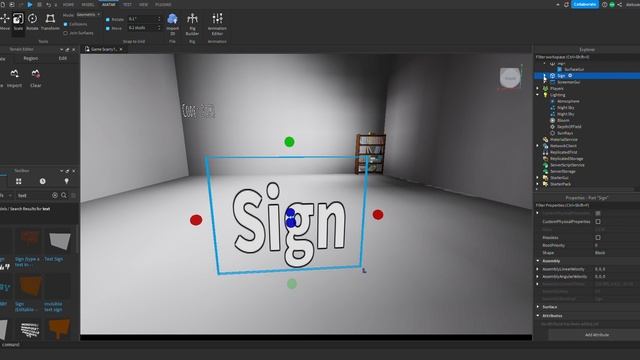Screen dimensions: 640x360
Task: Switch to the Game document tab
Action: point(104,49)
